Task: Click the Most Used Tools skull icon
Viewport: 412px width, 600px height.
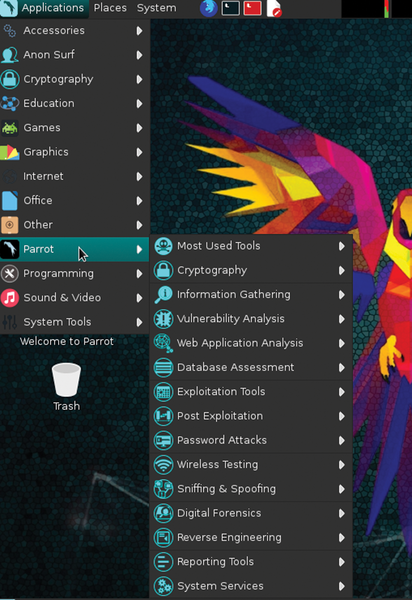Action: coord(163,246)
